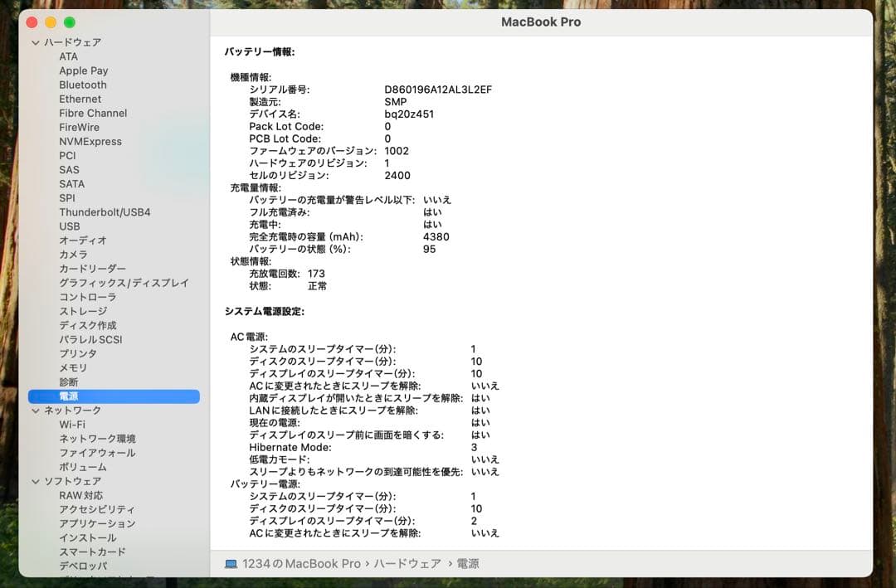Click the Hibernate Mode value 3
Screen dimensions: 896x588
(475, 448)
